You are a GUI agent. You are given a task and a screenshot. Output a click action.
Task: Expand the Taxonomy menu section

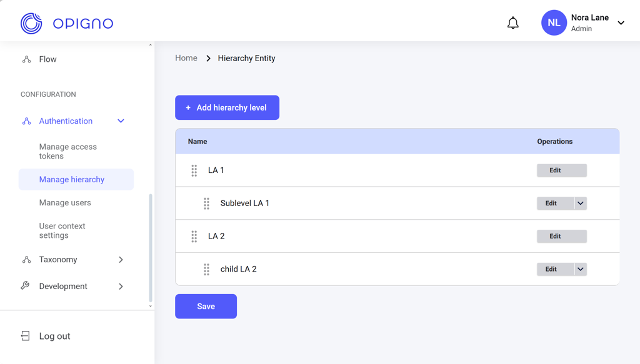coord(121,260)
